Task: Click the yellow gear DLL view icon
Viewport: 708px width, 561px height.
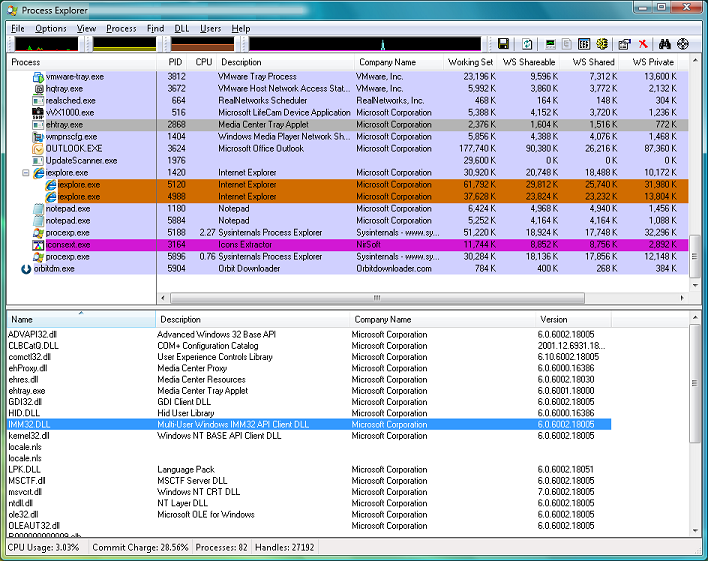Action: click(603, 45)
